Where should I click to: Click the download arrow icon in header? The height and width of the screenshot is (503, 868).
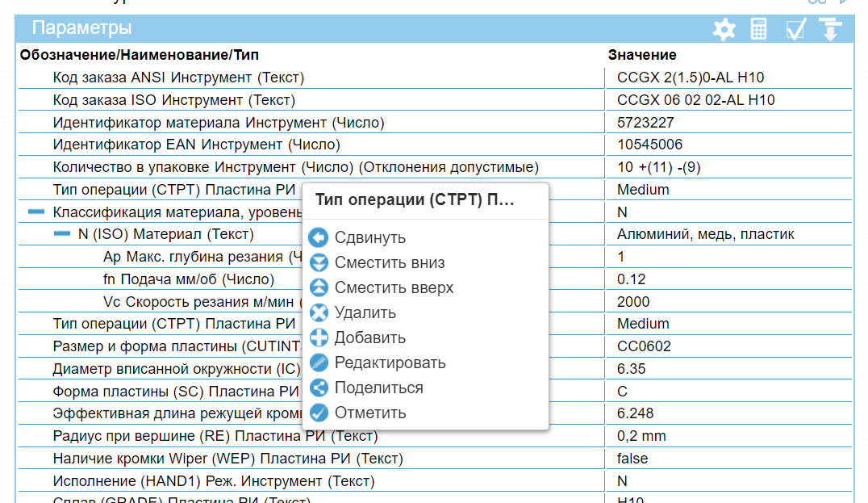(x=830, y=30)
